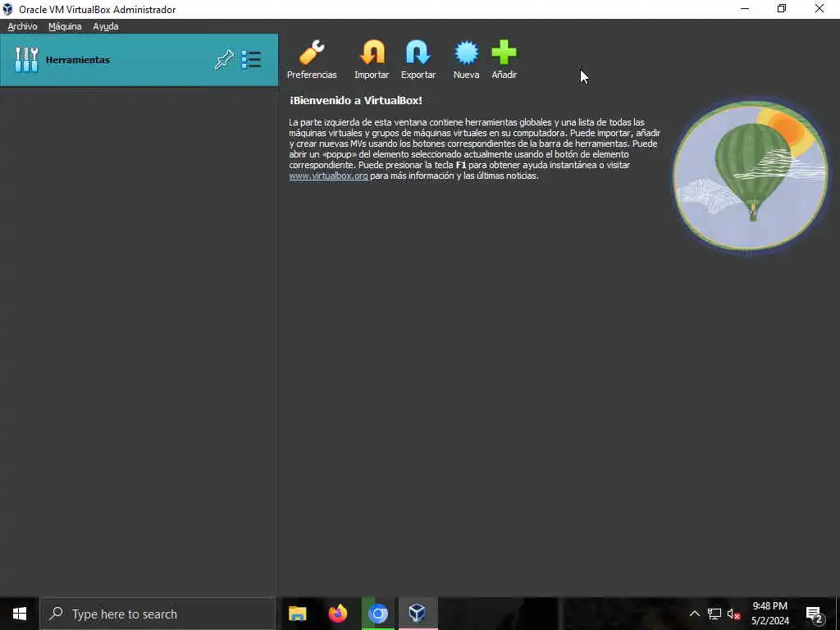Viewport: 840px width, 630px height.
Task: Close the VirtualBox Administrador window
Action: pos(819,9)
